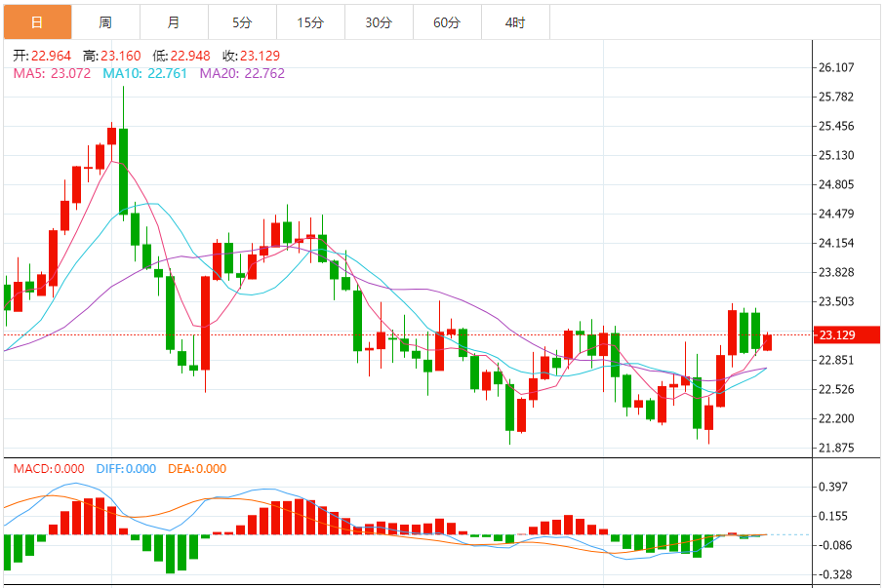Click the MA20: 22.762 indicator label
The height and width of the screenshot is (588, 885).
point(242,73)
